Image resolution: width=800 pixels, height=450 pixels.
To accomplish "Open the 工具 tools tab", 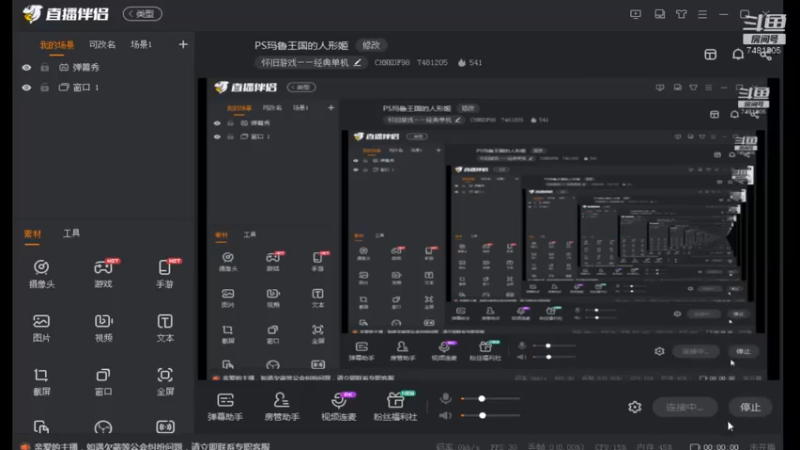I will [x=71, y=234].
